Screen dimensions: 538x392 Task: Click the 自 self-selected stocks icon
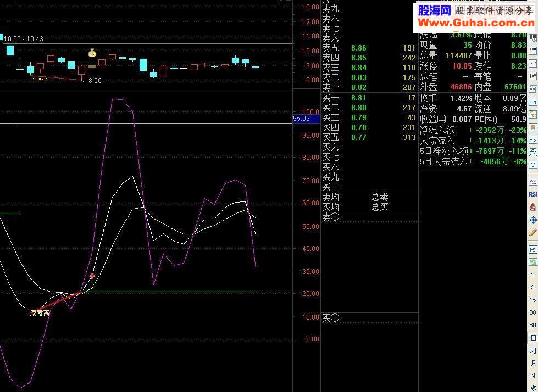coord(533,127)
